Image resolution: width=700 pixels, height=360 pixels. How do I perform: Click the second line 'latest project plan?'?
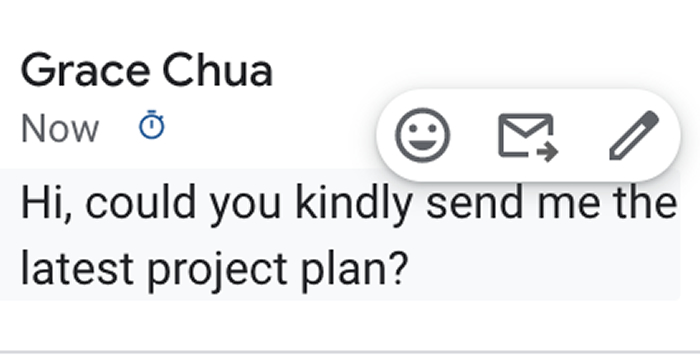[215, 270]
